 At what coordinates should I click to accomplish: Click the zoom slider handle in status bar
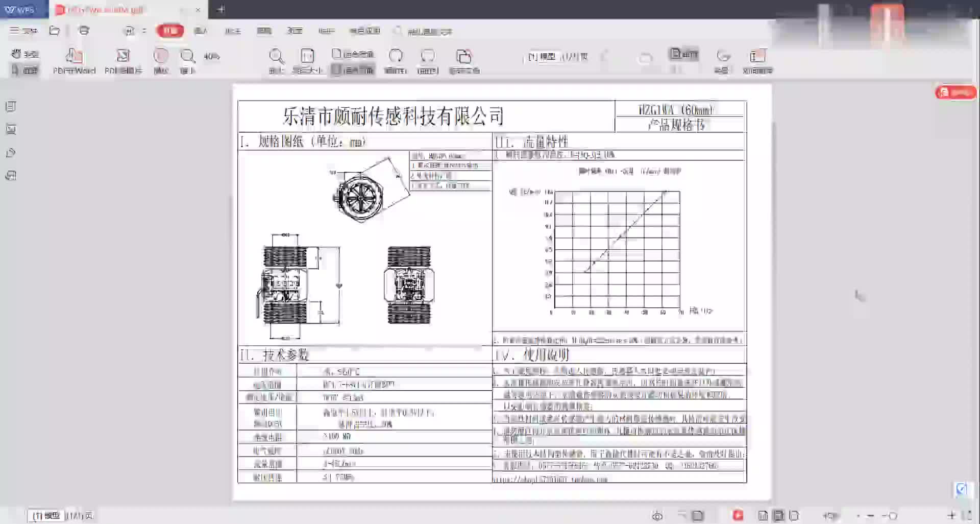pos(893,516)
